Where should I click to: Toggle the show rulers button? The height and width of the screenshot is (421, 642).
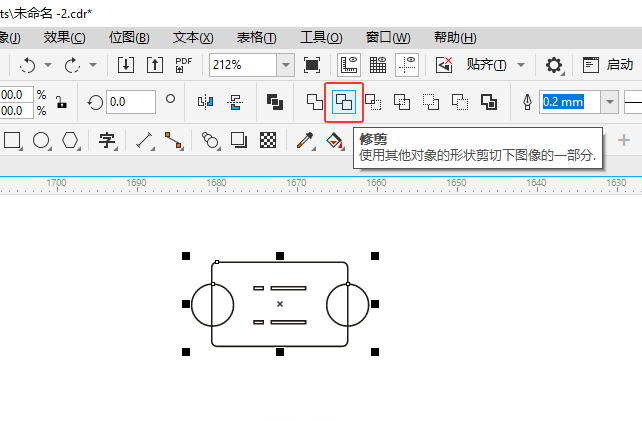[349, 65]
